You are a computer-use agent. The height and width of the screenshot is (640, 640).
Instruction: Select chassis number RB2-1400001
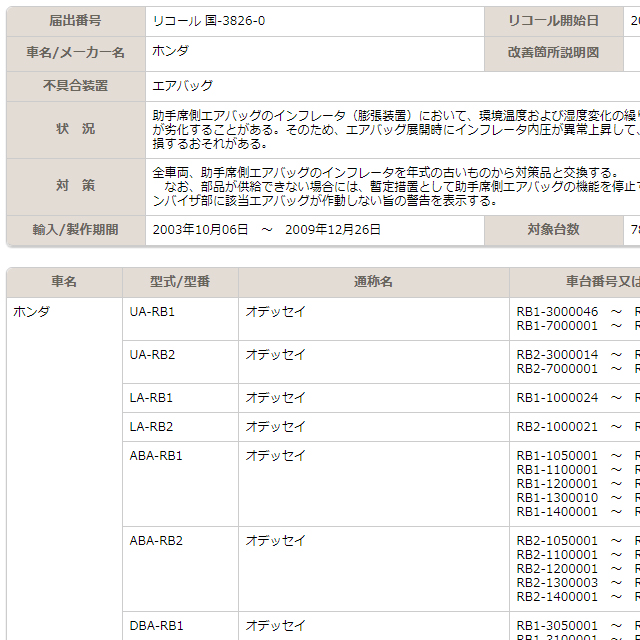click(557, 597)
